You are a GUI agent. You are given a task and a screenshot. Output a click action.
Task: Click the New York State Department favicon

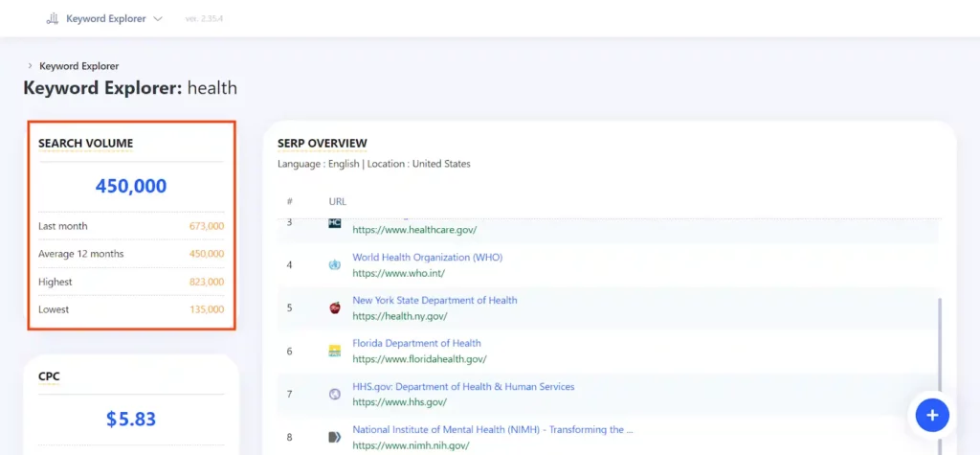click(x=335, y=307)
